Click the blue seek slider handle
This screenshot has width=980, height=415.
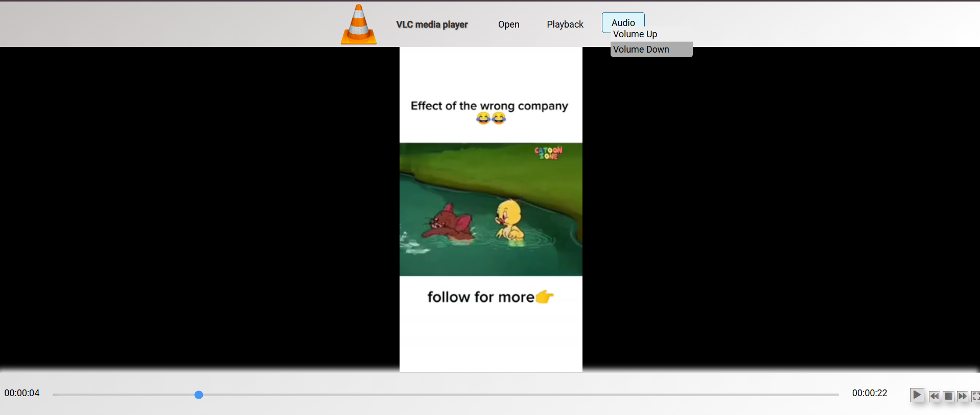pos(199,395)
